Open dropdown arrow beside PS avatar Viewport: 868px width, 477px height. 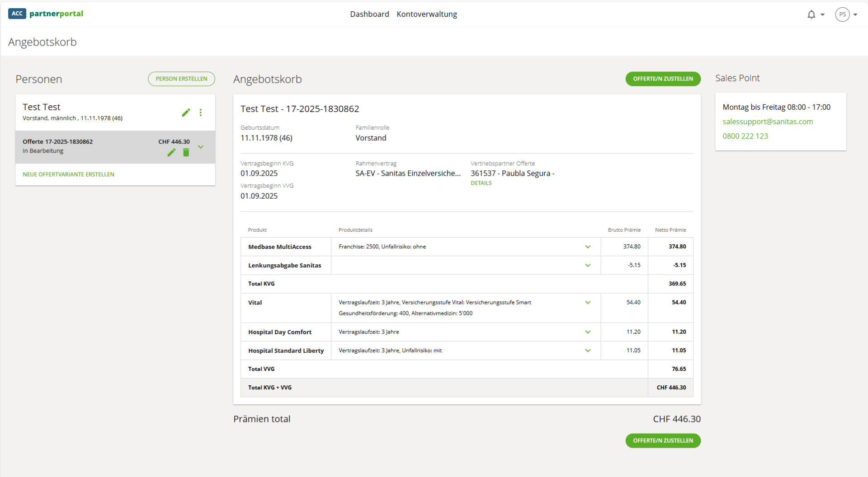[855, 15]
